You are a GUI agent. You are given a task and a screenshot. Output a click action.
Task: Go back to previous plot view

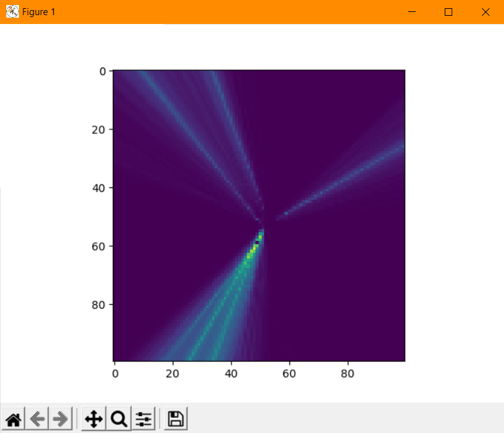point(37,418)
